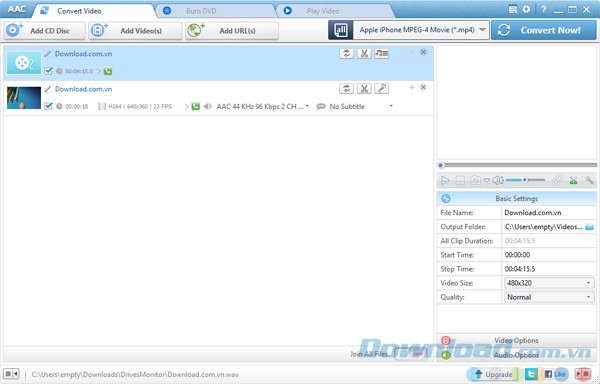Click scissors trim icon on second file row
The width and height of the screenshot is (600, 384).
(364, 88)
